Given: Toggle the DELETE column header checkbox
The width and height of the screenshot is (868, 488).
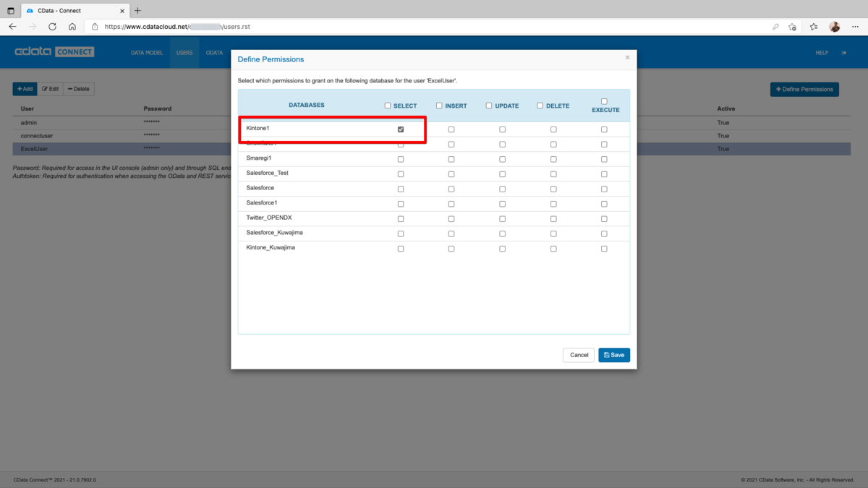Looking at the screenshot, I should point(540,106).
